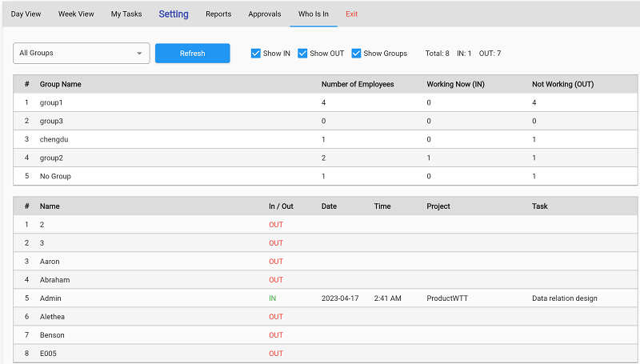
Task: Toggle the Show OUT checkbox
Action: [x=302, y=54]
